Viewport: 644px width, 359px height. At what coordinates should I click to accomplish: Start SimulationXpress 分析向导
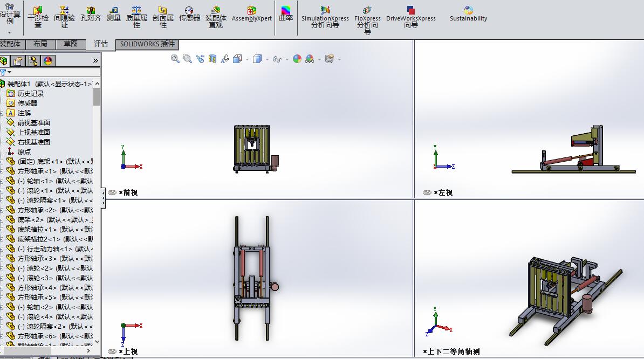[325, 16]
